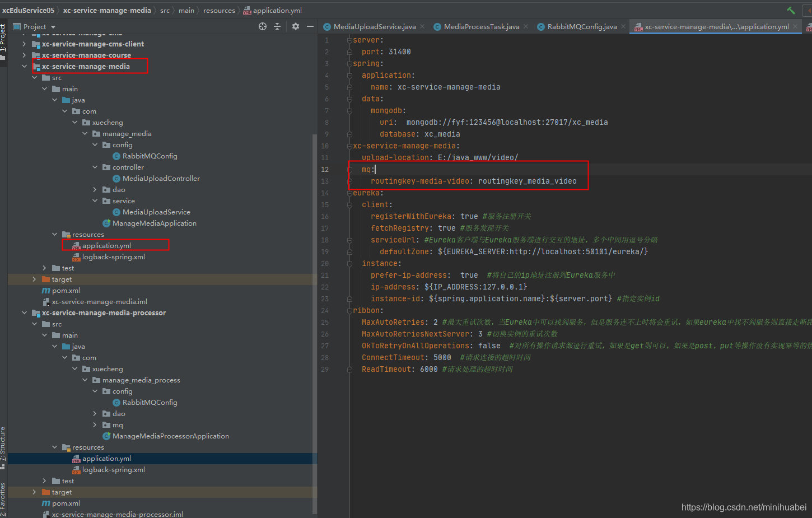Click xcEduService05 breadcrumb
This screenshot has width=812, height=518.
[x=28, y=10]
